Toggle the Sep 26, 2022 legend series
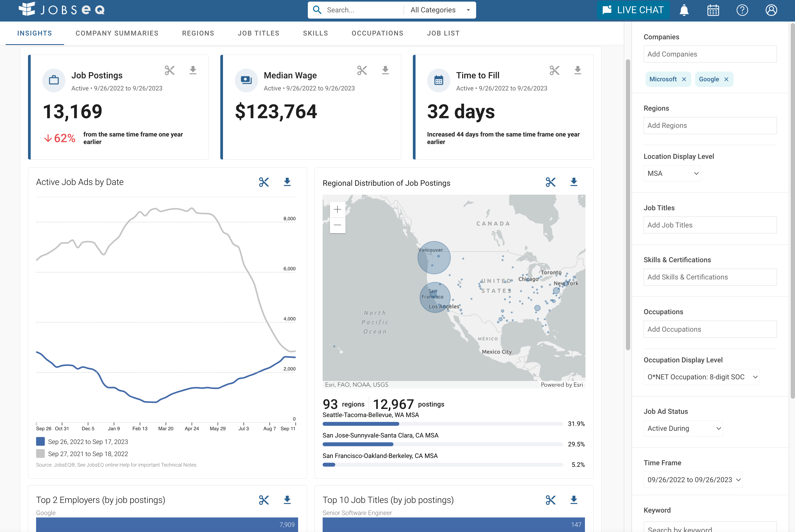The image size is (795, 532). coord(40,442)
